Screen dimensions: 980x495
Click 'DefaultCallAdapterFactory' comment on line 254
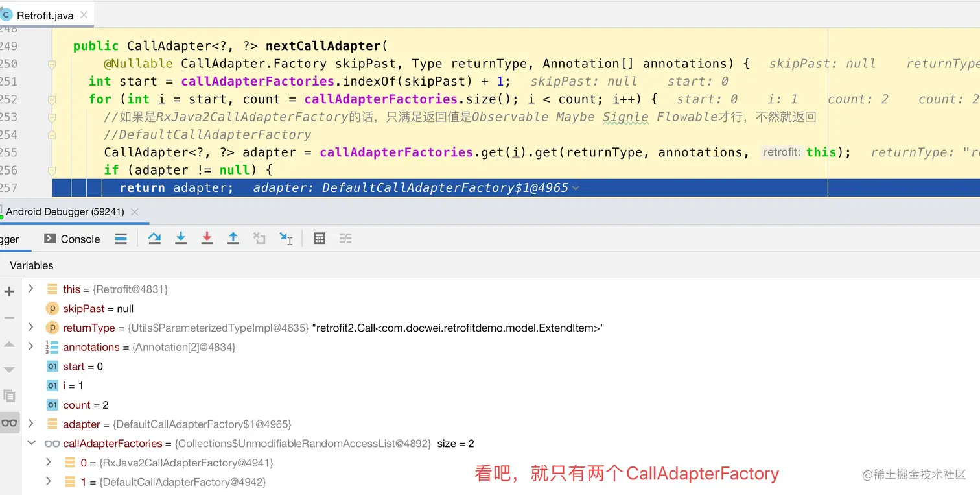(215, 135)
